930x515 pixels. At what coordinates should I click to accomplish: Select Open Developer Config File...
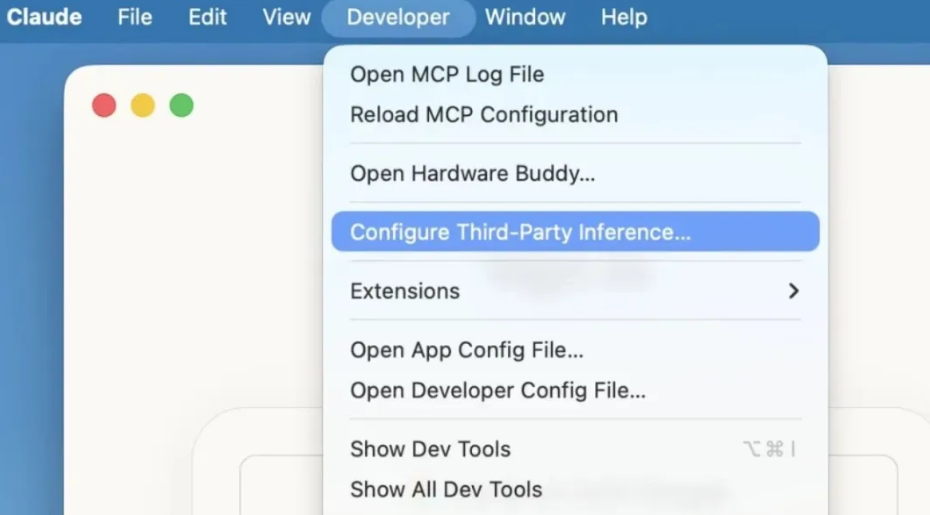coord(575,390)
